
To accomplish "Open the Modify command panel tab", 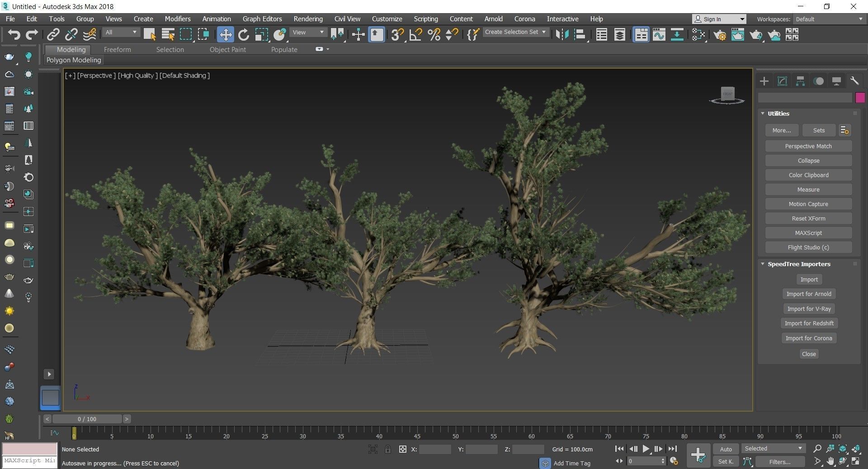I will 782,81.
